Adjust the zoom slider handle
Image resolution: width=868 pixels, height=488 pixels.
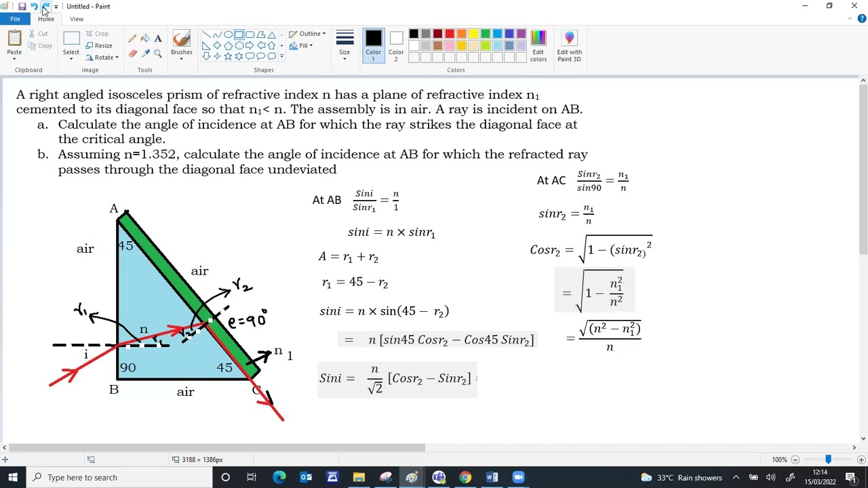pos(827,460)
